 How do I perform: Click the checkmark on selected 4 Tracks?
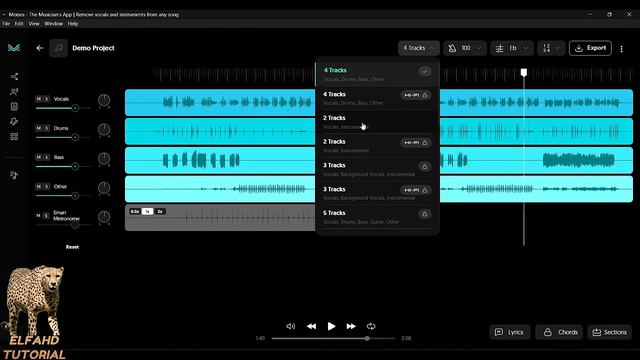coord(424,71)
